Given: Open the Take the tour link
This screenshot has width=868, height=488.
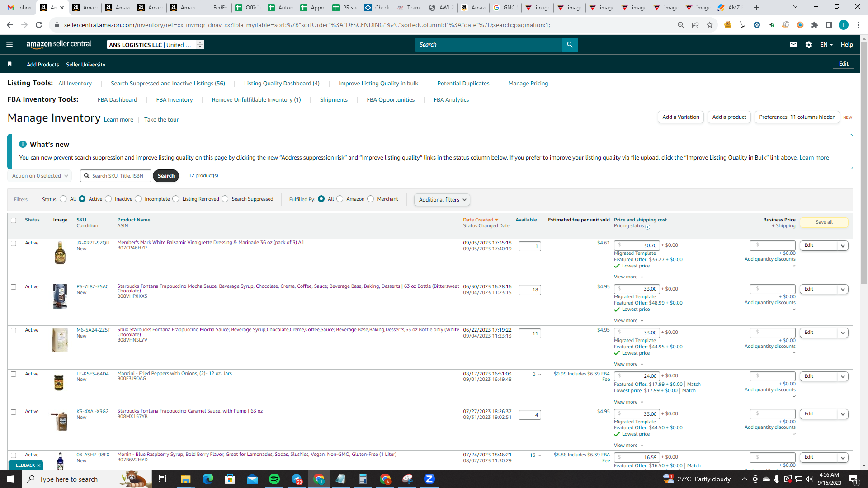Looking at the screenshot, I should [161, 120].
